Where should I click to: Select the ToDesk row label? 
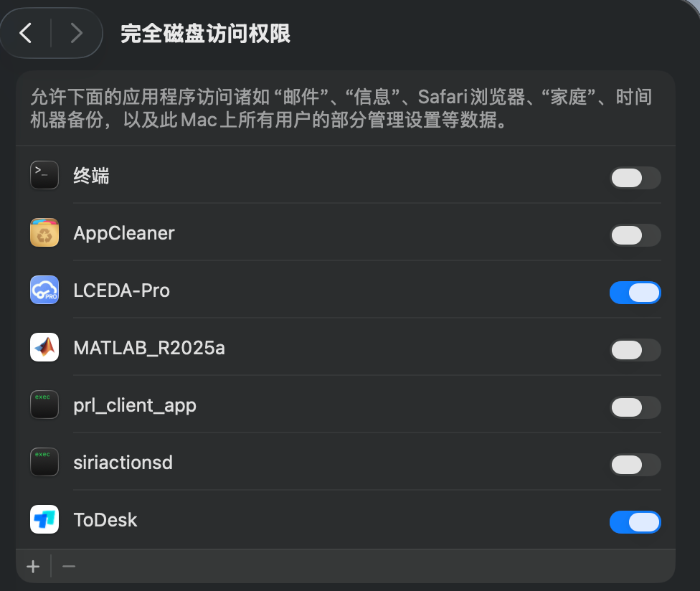click(105, 520)
